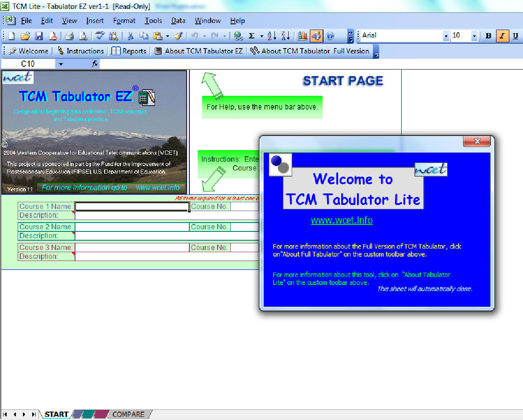The image size is (523, 420).
Task: Click the Cut scissors icon
Action: (131, 36)
